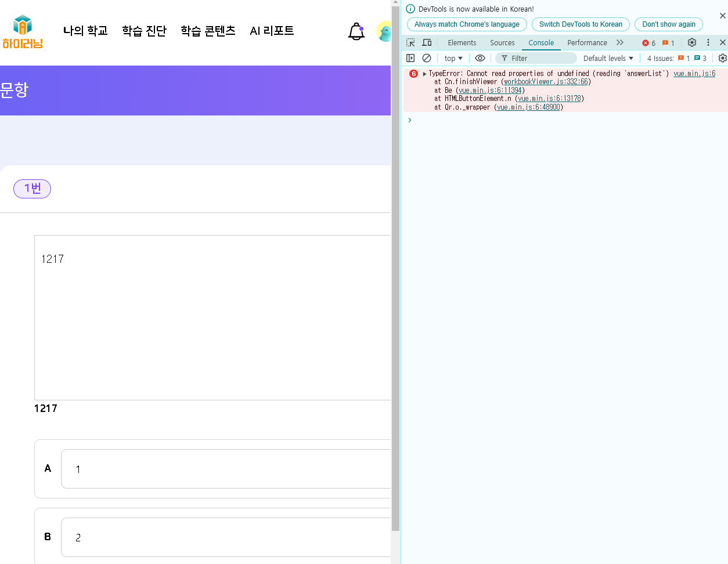728x564 pixels.
Task: Show the console sidebar panel
Action: (410, 58)
